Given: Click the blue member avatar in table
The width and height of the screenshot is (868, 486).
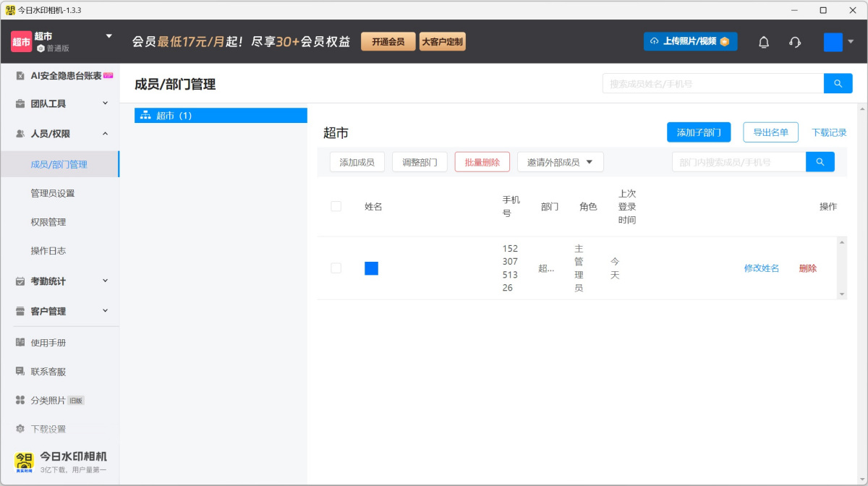Looking at the screenshot, I should tap(371, 268).
